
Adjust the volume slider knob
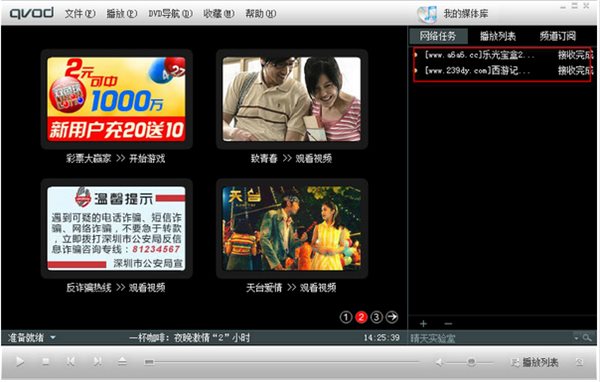pyautogui.click(x=471, y=362)
